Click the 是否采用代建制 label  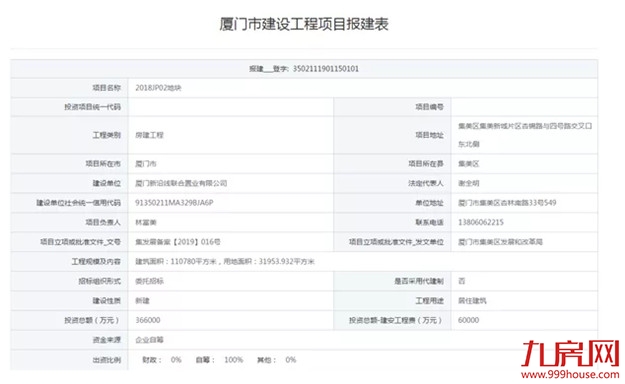pos(419,281)
